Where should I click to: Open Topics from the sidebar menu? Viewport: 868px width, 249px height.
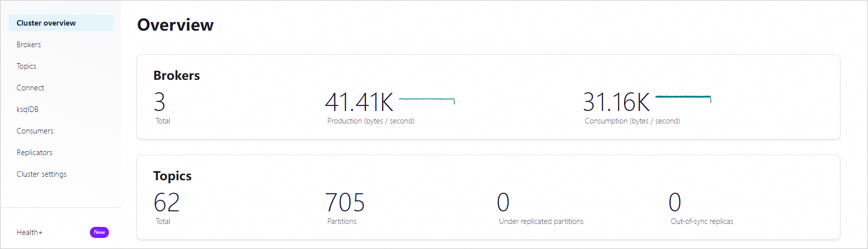pos(26,66)
